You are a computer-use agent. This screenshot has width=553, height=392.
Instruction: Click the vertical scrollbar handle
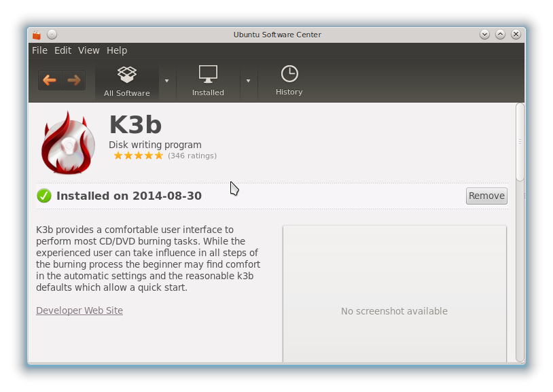pyautogui.click(x=520, y=142)
